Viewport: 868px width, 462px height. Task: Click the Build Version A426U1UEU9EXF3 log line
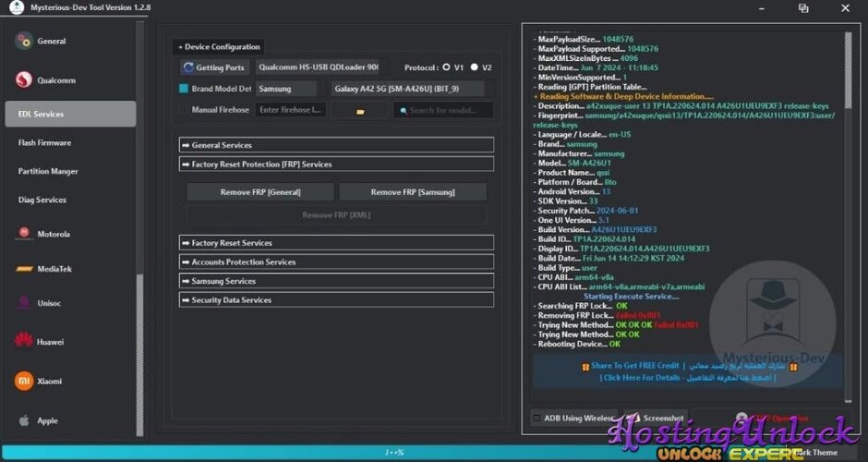[595, 229]
